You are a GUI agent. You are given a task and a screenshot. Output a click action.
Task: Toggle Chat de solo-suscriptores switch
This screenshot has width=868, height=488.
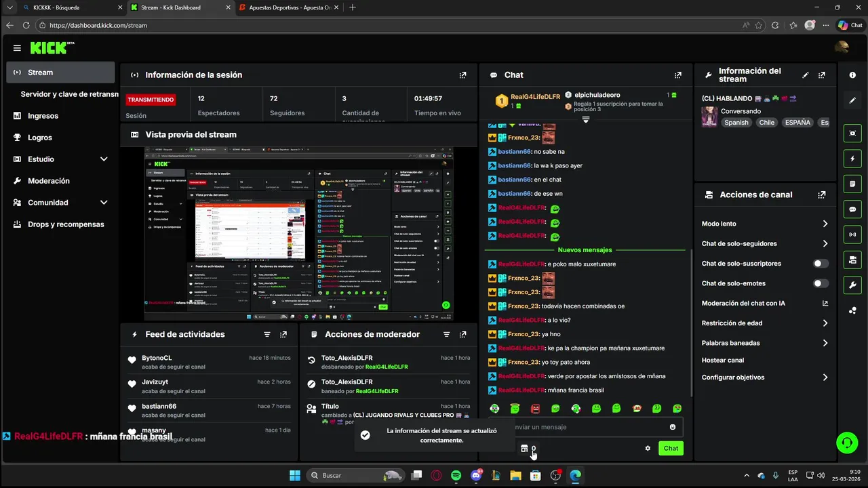coord(821,264)
